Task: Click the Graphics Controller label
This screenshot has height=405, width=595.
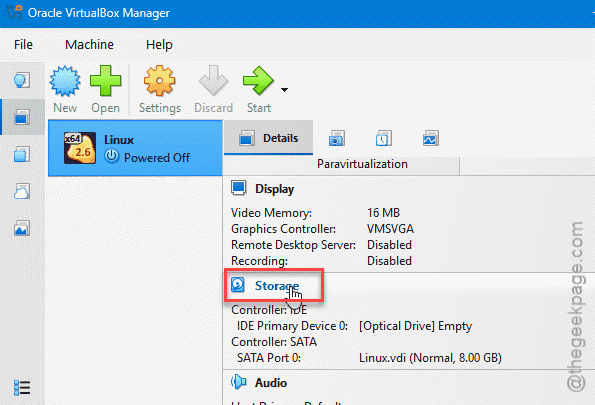Action: (283, 229)
